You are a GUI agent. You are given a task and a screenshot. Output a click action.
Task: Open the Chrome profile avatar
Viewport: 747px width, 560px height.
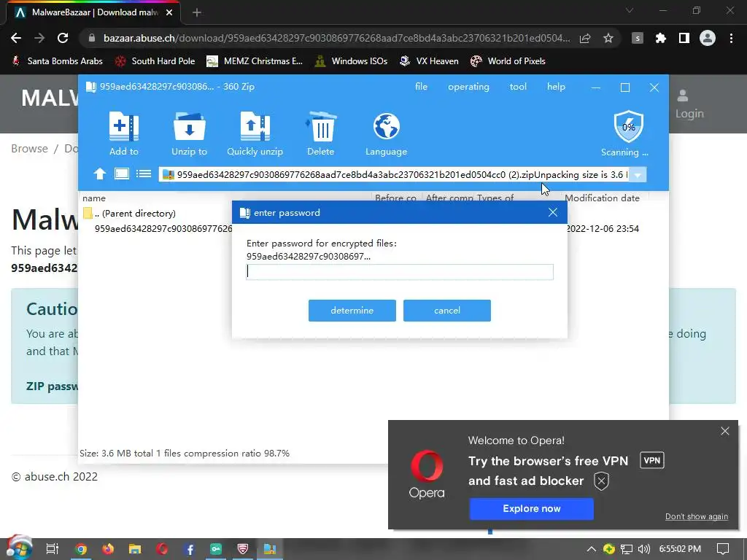[708, 38]
